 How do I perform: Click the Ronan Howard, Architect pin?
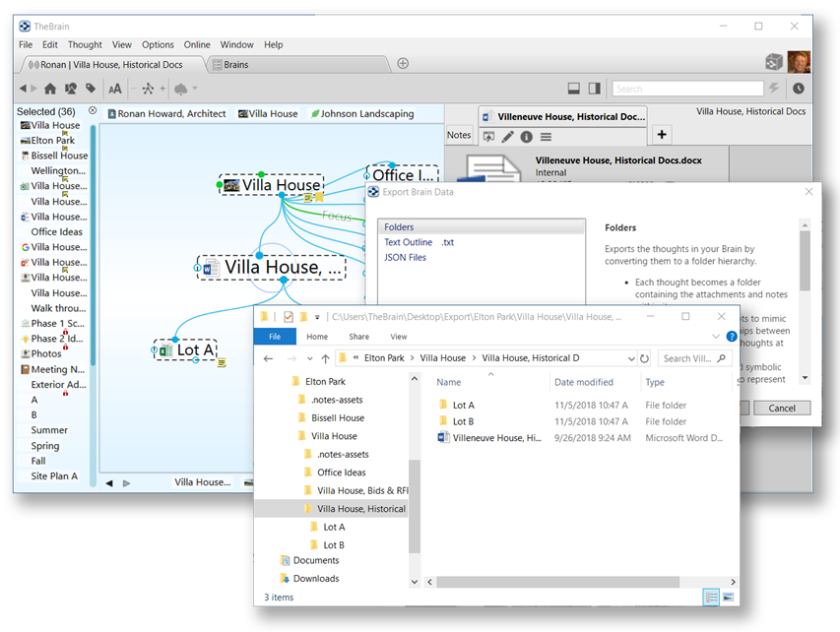click(166, 113)
